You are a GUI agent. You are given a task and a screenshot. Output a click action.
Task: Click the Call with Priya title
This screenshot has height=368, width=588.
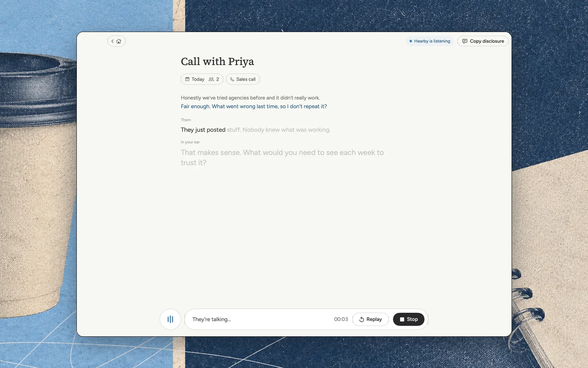point(217,61)
